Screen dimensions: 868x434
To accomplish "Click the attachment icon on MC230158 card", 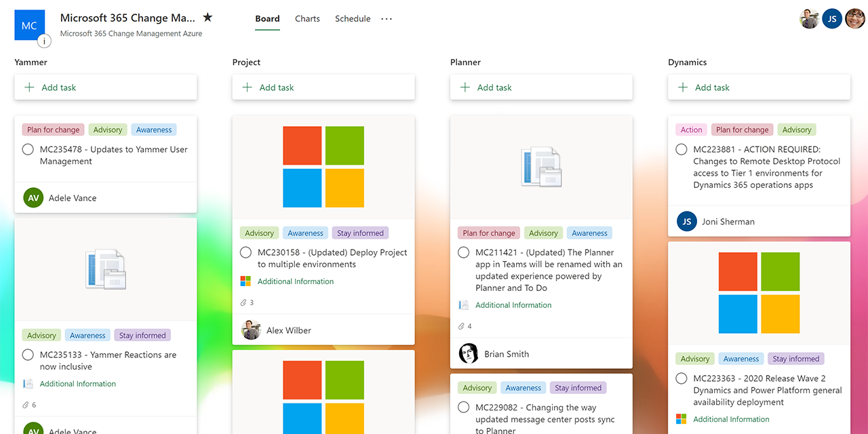I will point(244,303).
